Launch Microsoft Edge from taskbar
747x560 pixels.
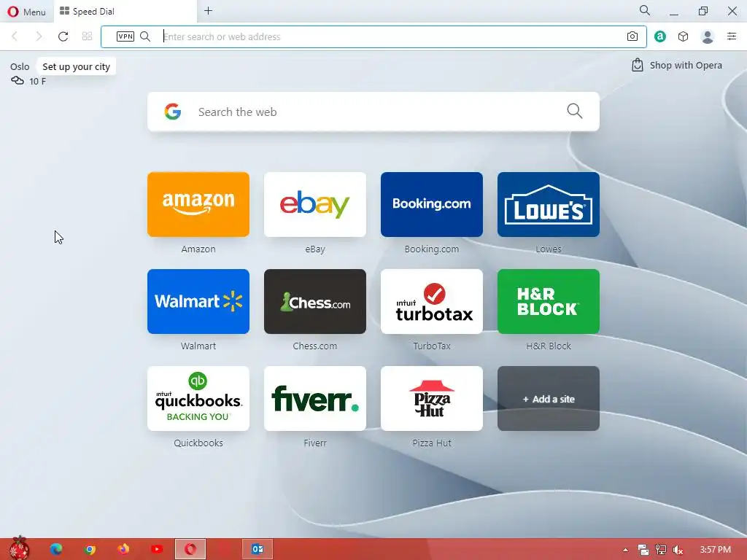coord(55,549)
